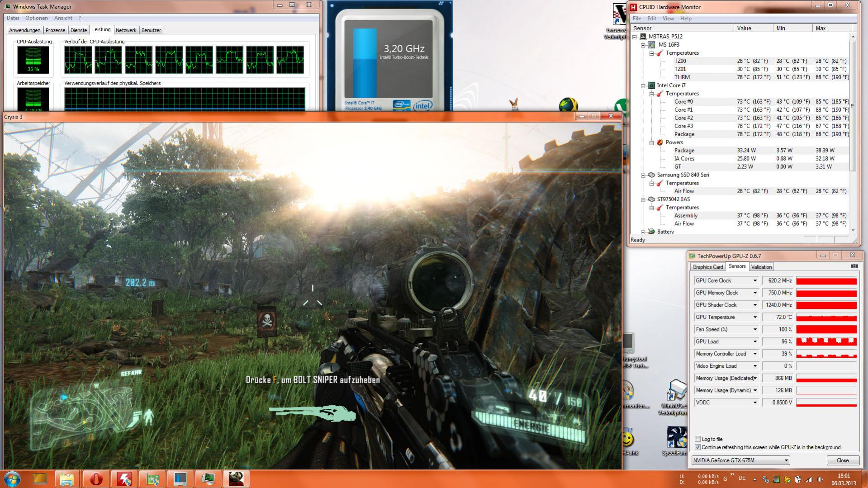Click the MS-16F3 motherboard chip icon
Image resolution: width=868 pixels, height=488 pixels.
coord(651,45)
